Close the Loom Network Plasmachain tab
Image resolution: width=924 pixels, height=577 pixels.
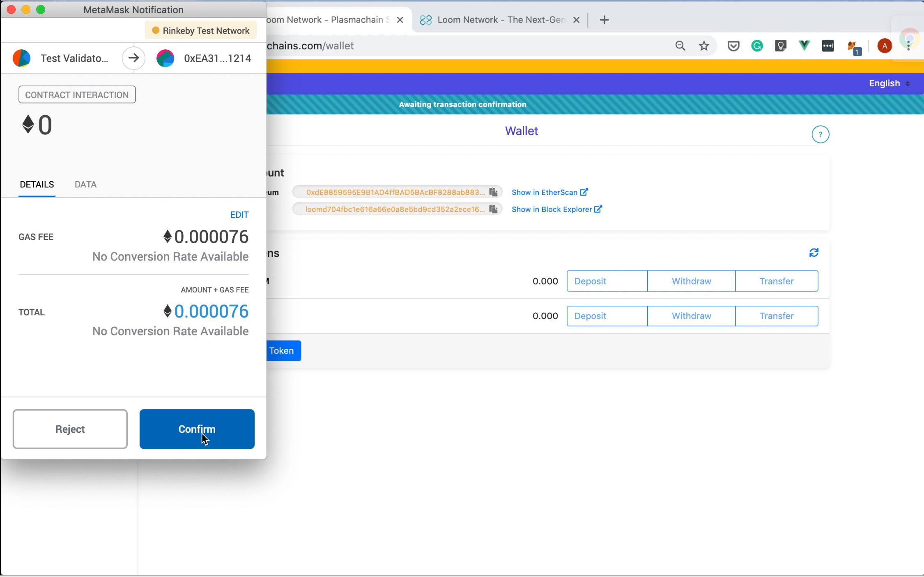pyautogui.click(x=400, y=20)
